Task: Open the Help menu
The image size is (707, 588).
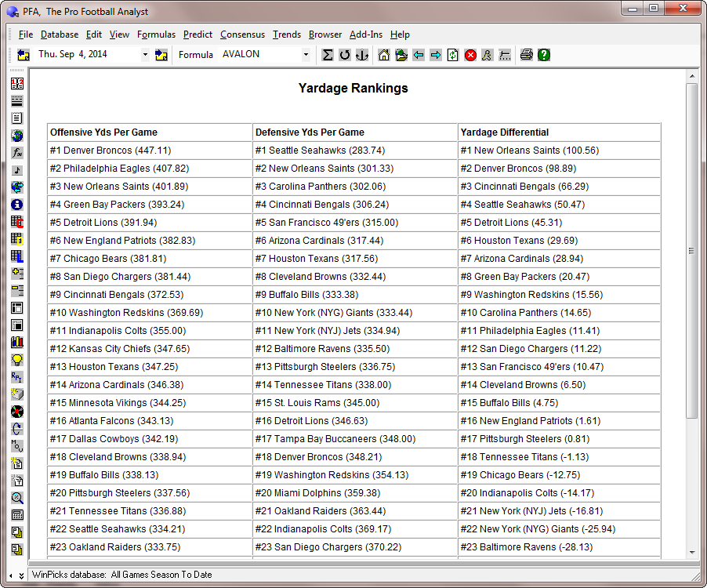Action: pos(400,34)
